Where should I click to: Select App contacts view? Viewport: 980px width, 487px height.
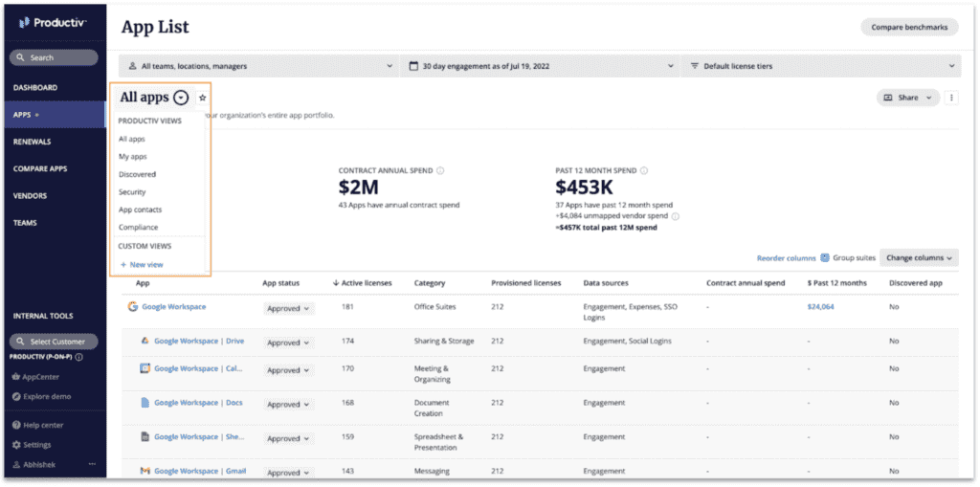tap(140, 210)
